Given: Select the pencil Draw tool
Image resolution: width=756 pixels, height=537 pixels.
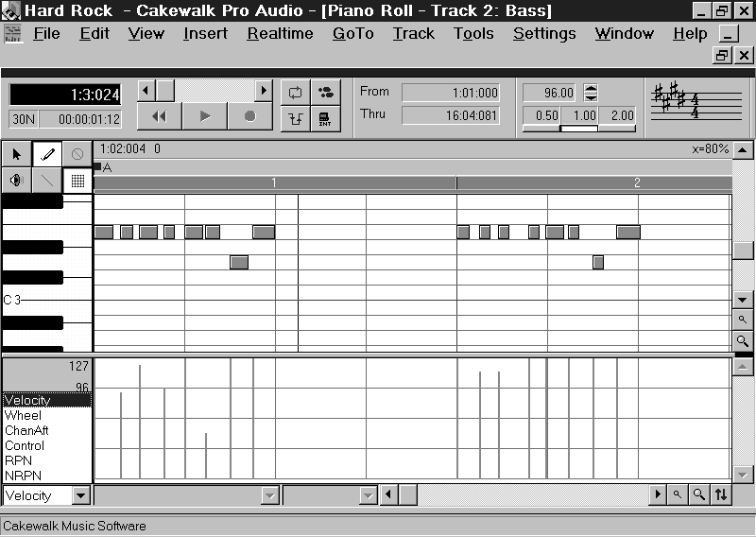Looking at the screenshot, I should point(46,154).
